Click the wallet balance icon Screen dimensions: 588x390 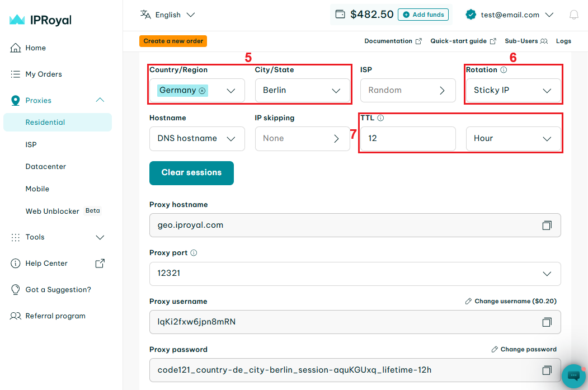point(340,14)
